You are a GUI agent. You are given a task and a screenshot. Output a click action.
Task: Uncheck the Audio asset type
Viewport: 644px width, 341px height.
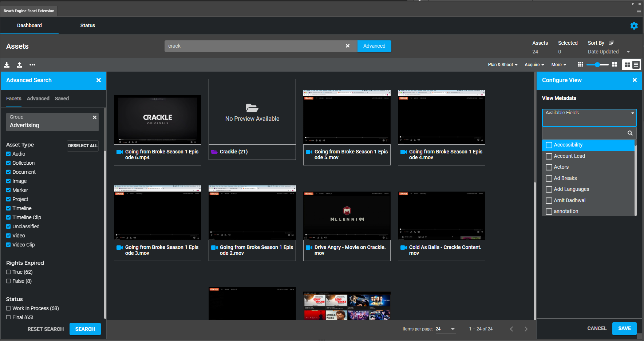(8, 154)
